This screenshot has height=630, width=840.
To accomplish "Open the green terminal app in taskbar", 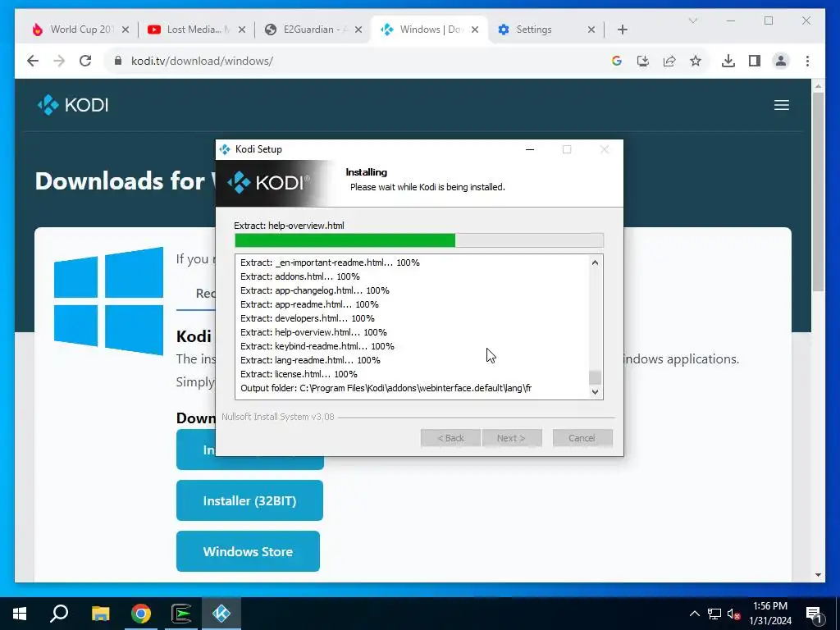I will click(x=181, y=614).
